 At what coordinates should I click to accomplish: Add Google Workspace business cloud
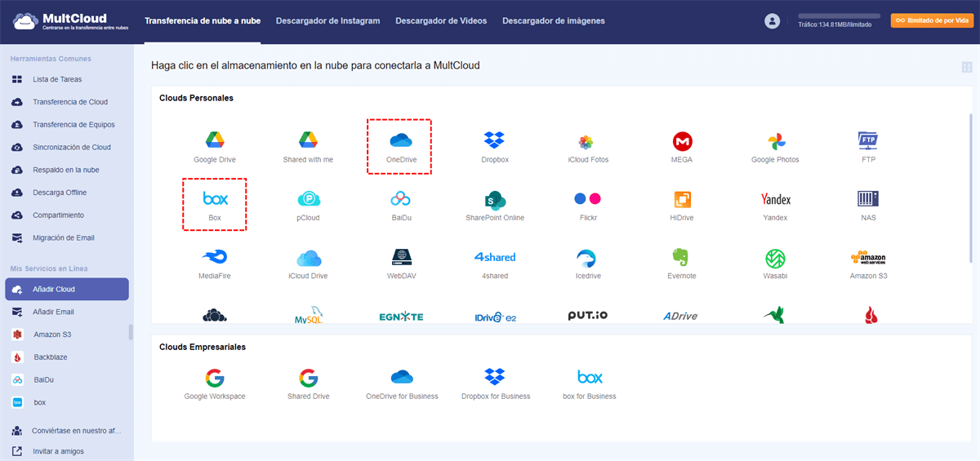coord(215,383)
